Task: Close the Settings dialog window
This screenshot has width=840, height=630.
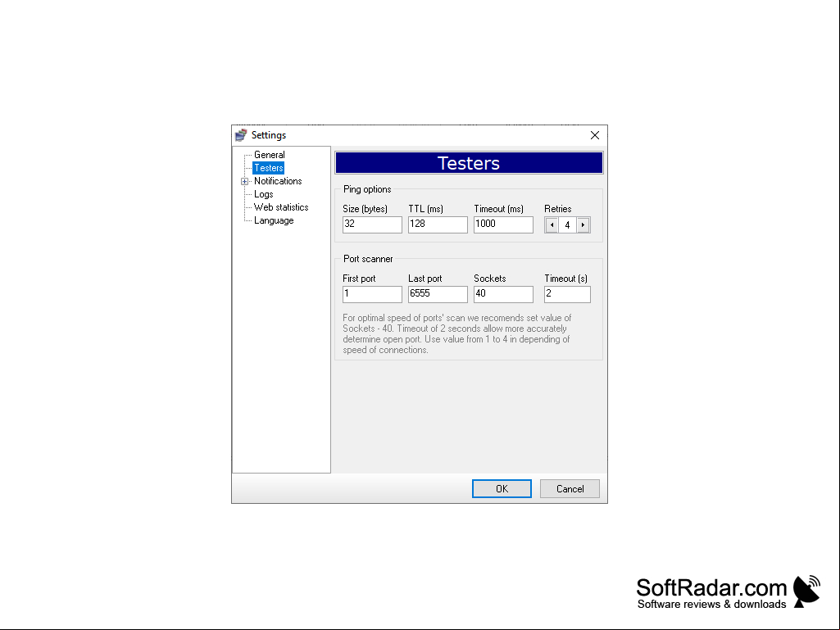Action: pyautogui.click(x=595, y=135)
